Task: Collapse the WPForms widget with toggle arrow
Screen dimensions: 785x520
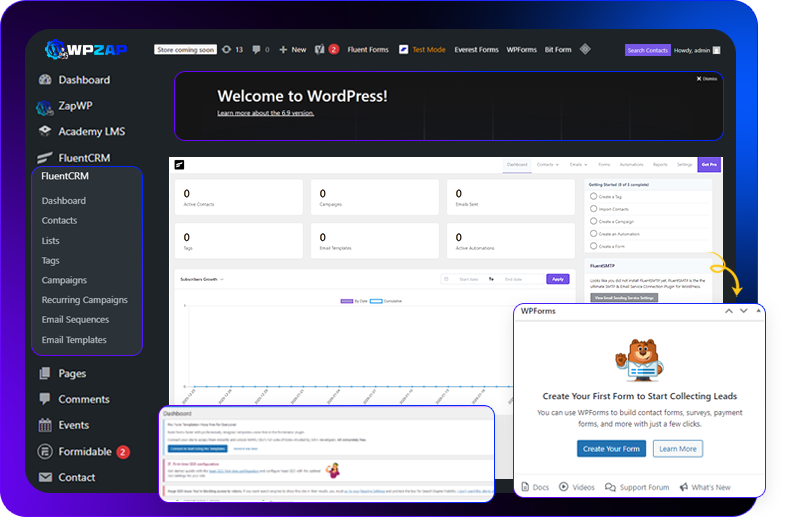Action: pyautogui.click(x=758, y=311)
